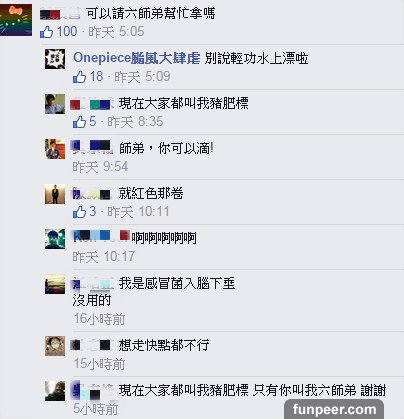Click the like thumb beside 100

point(46,32)
